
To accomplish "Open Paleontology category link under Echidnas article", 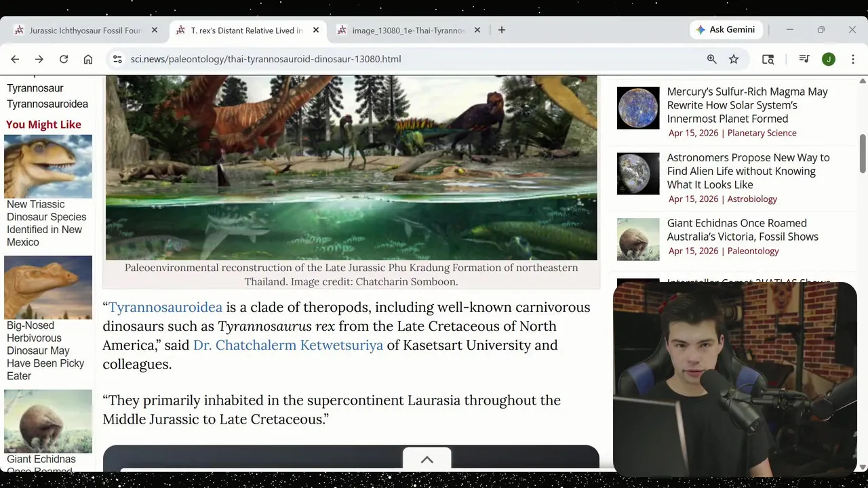I will 753,251.
